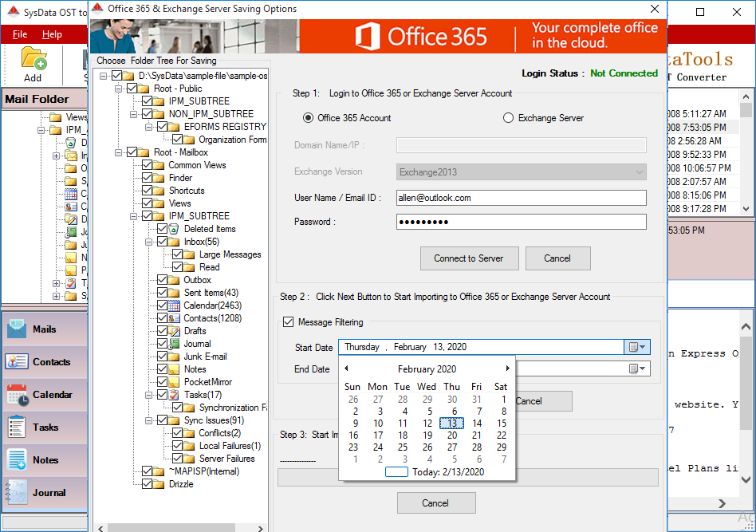Collapse the Tasks(17) tree node
Image resolution: width=756 pixels, height=532 pixels.
click(149, 395)
